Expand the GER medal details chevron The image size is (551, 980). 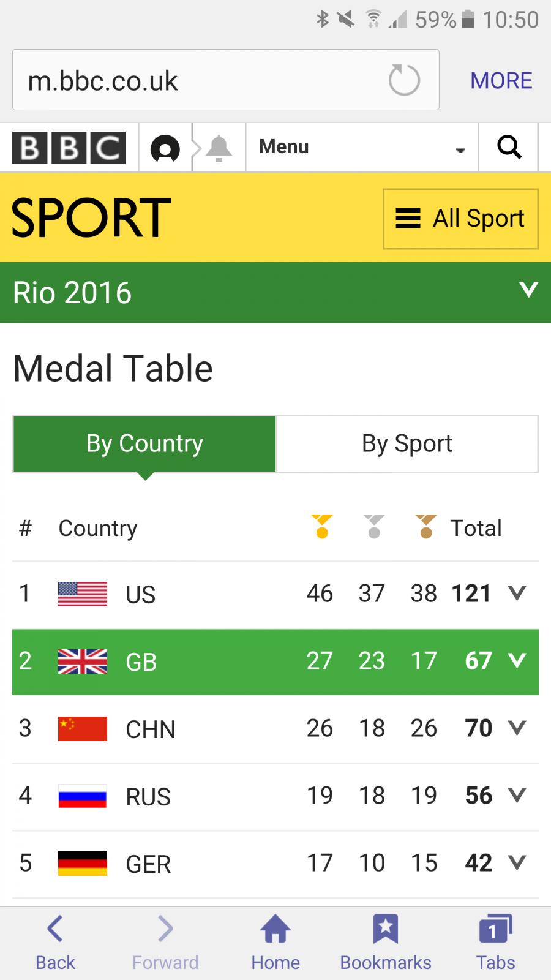517,862
